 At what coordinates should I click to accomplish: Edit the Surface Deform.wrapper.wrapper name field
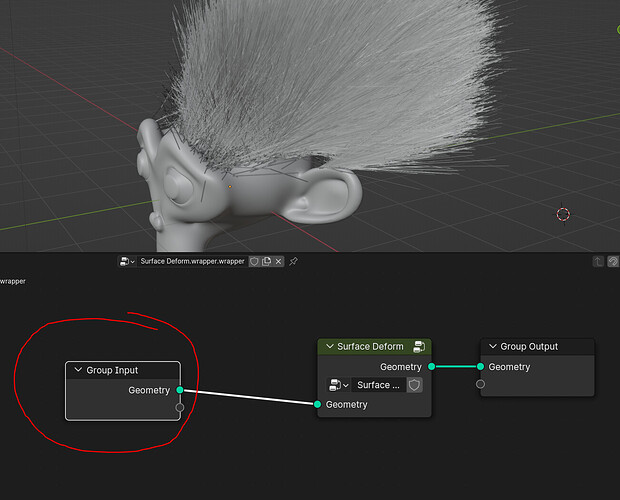(193, 262)
